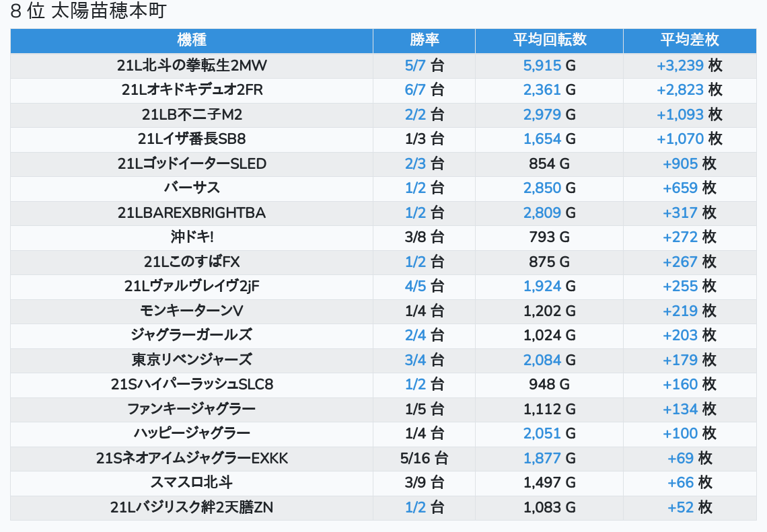767x532 pixels.
Task: Click the 平均差枚 column header
Action: [x=689, y=40]
